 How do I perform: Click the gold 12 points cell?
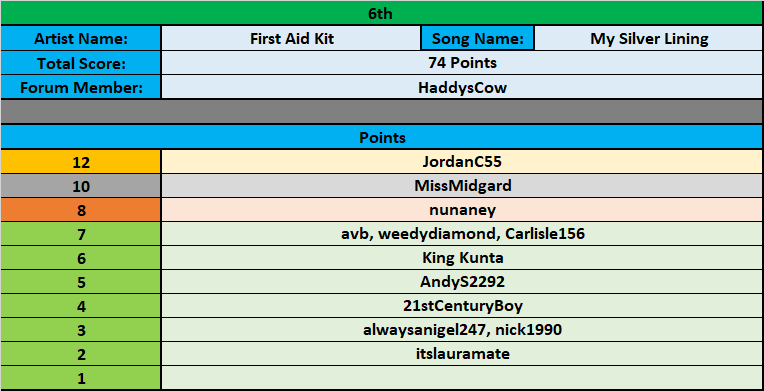pos(80,162)
